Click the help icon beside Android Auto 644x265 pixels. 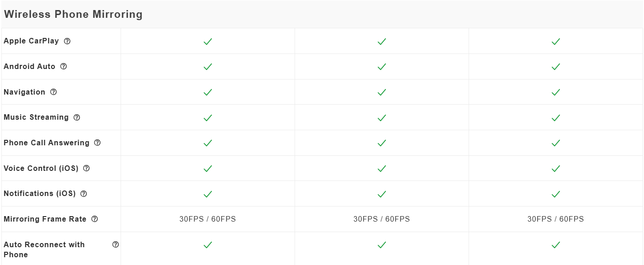pyautogui.click(x=63, y=66)
